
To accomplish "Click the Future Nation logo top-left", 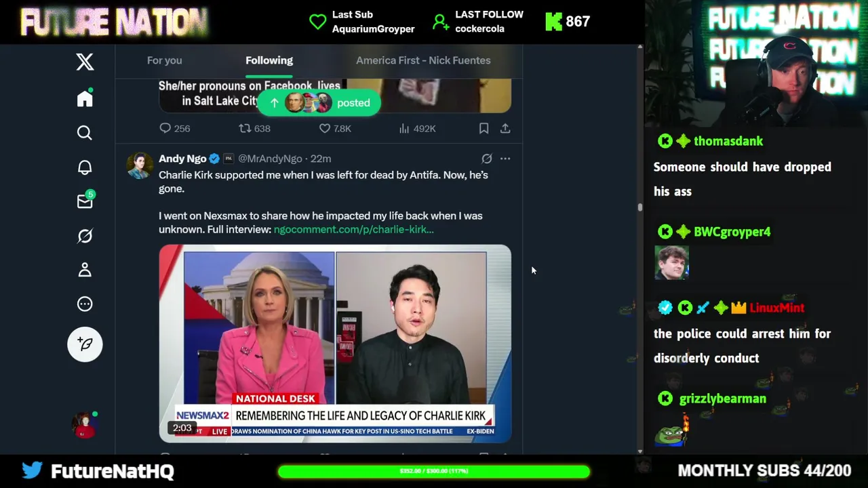I will pos(114,22).
